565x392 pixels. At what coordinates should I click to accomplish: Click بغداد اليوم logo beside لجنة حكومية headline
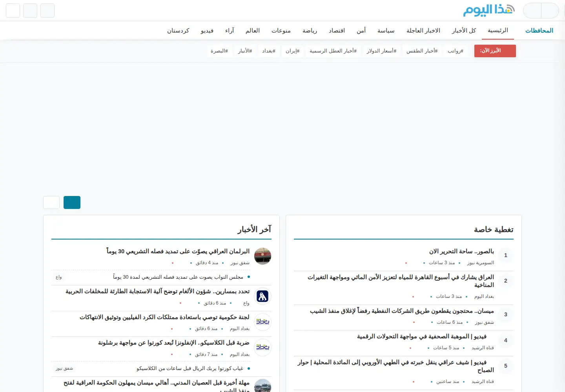click(262, 322)
